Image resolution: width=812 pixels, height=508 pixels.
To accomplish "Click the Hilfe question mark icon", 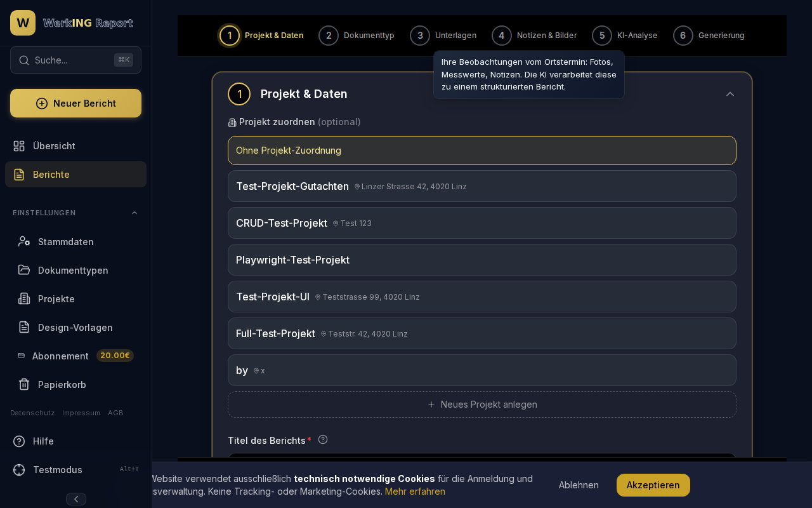I will (x=19, y=441).
